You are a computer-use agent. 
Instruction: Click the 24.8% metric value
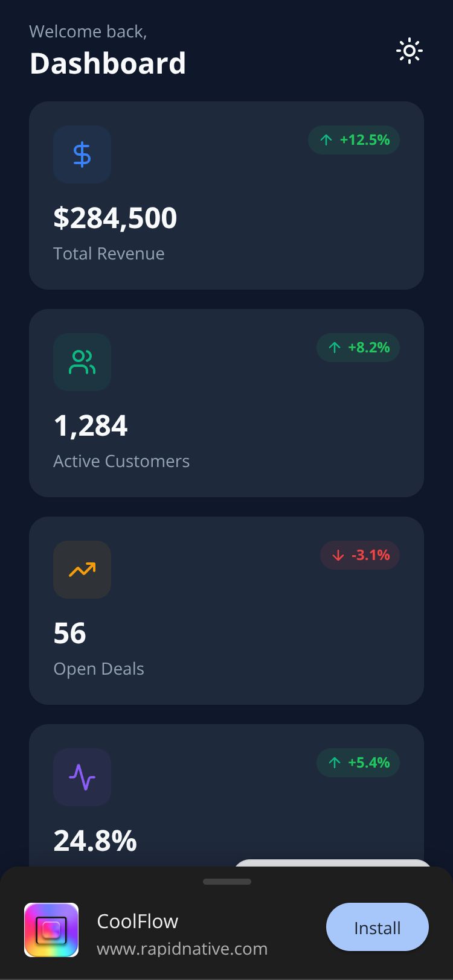(x=95, y=841)
